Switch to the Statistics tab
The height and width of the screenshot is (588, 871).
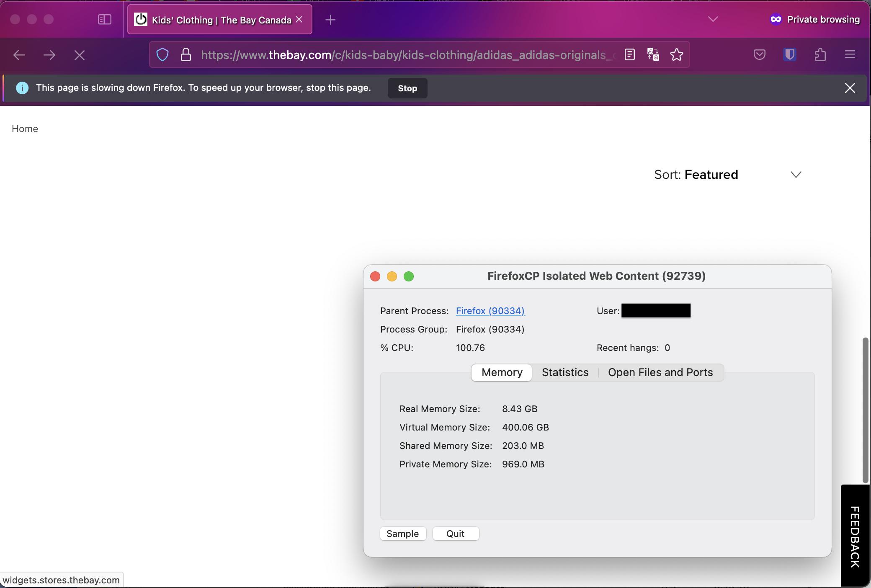tap(565, 372)
